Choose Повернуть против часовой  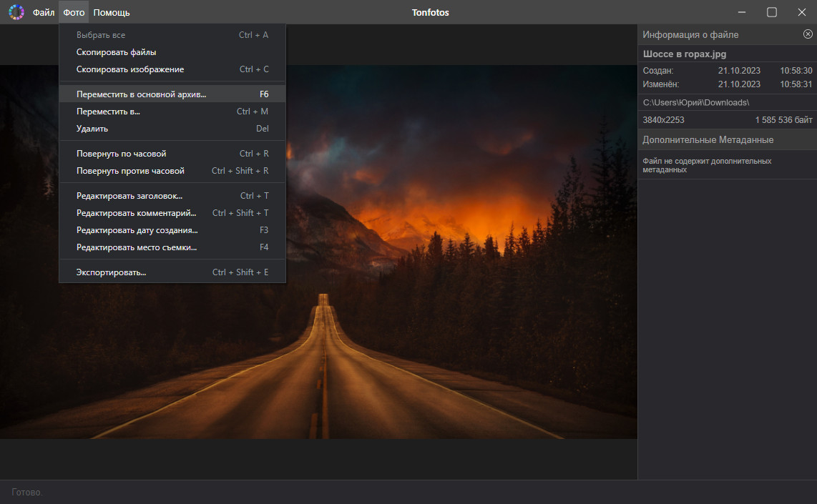point(130,171)
